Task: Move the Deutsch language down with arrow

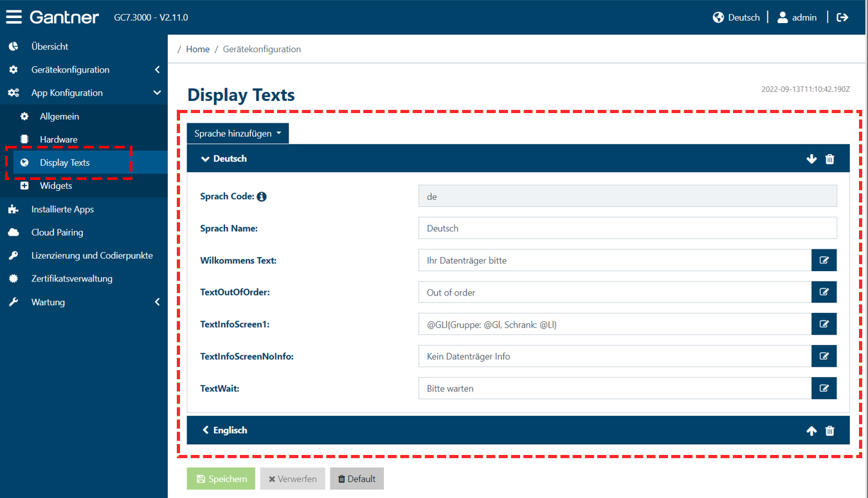Action: coord(811,159)
